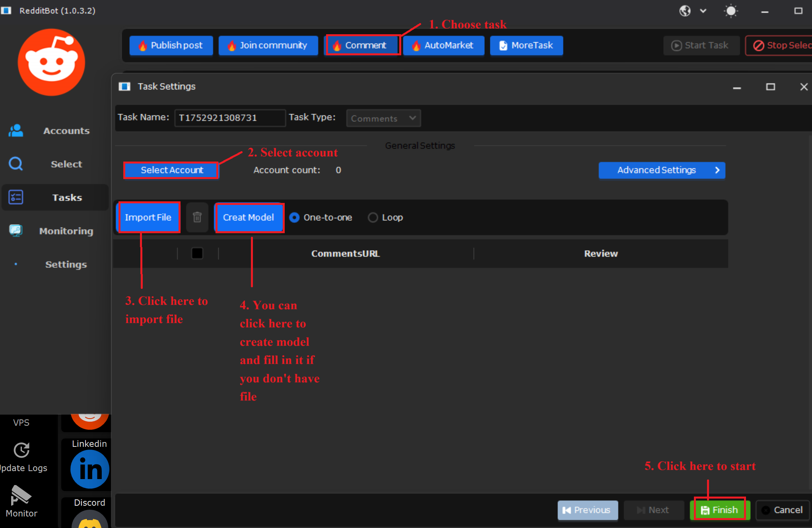Click the MoreTask document icon
This screenshot has width=812, height=528.
[x=503, y=45]
